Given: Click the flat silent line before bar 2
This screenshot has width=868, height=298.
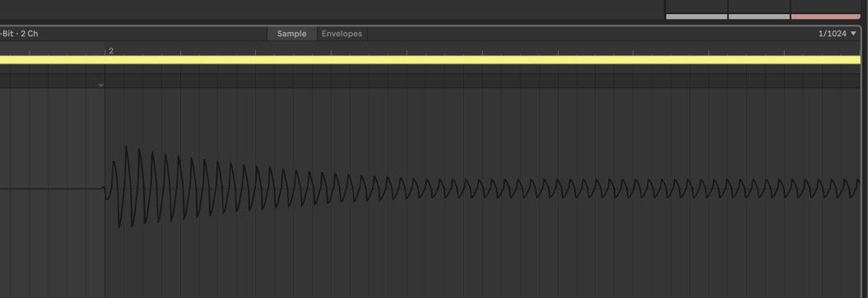Looking at the screenshot, I should (x=51, y=189).
